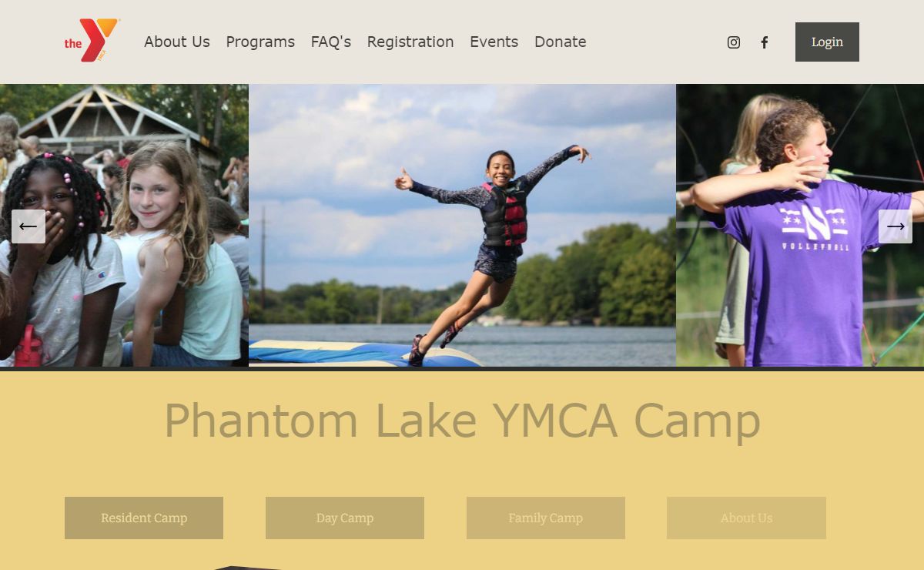Select Donate in the navigation bar
This screenshot has height=570, width=924.
click(x=561, y=42)
